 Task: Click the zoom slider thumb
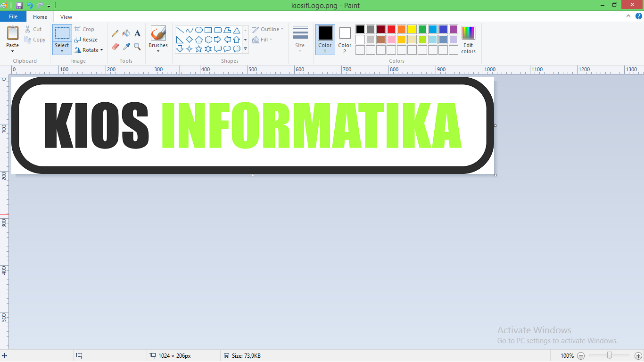coord(610,356)
